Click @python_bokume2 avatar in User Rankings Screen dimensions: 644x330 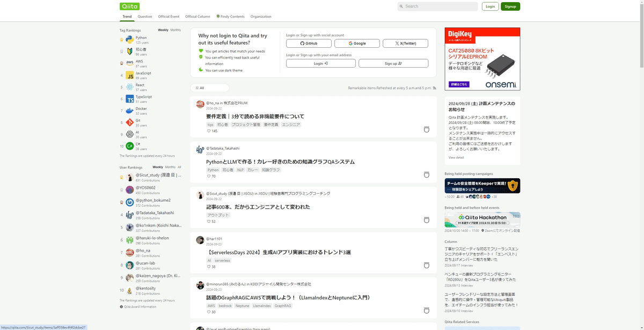(x=130, y=202)
